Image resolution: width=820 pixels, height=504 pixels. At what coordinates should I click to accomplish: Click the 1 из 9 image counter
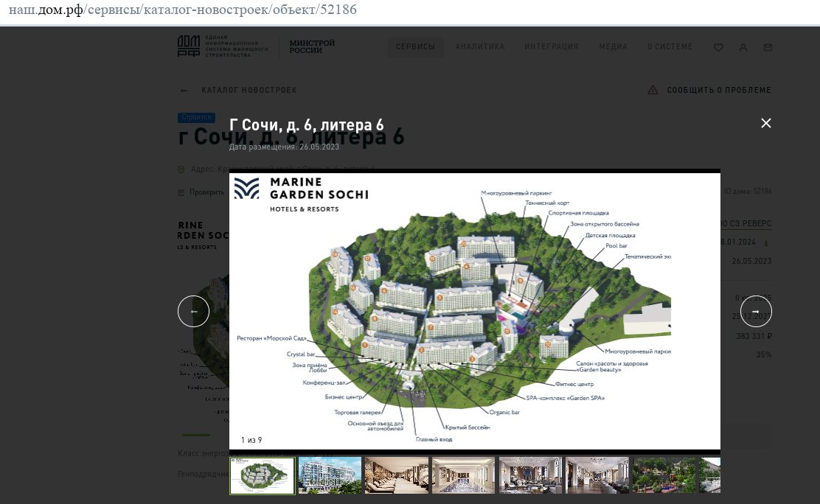(251, 440)
